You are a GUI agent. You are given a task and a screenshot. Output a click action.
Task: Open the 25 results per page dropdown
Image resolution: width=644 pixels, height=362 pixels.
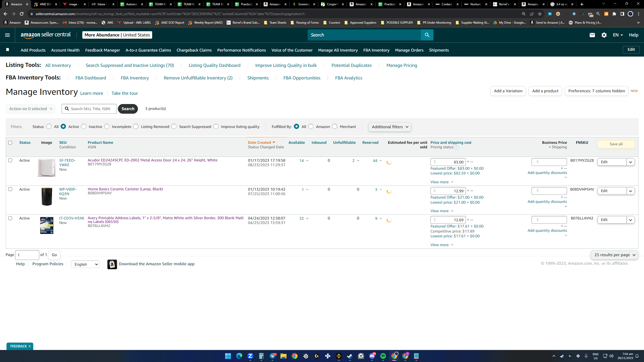pos(614,255)
